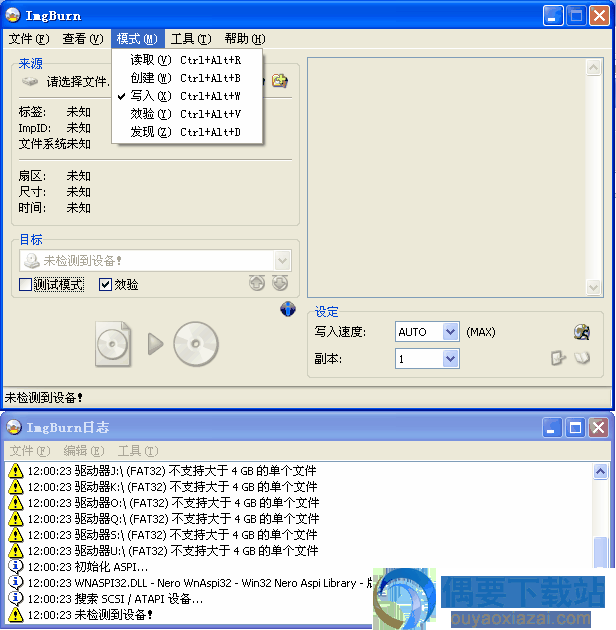Open the 副本 copies dropdown
Screen dimensions: 616x630
point(451,359)
